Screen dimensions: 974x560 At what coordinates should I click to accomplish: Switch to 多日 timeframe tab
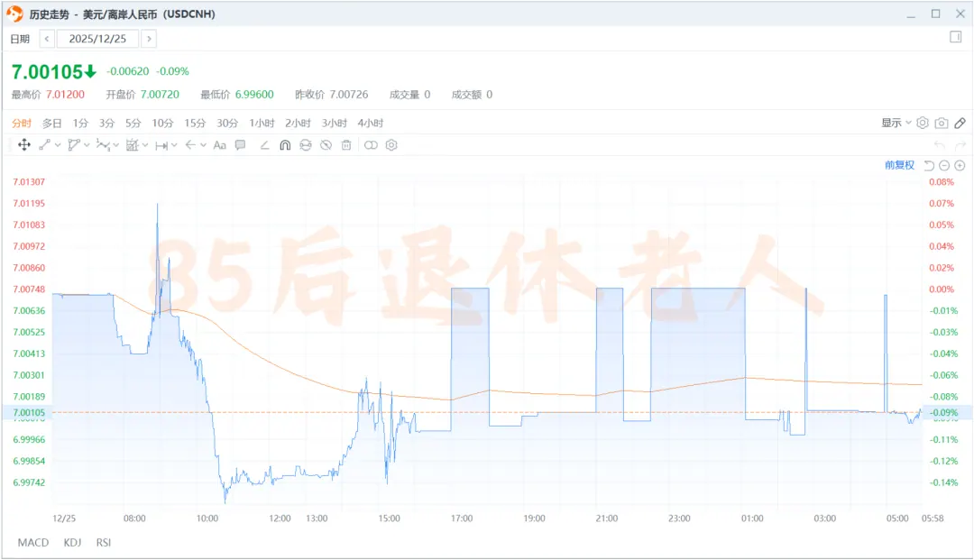(52, 123)
